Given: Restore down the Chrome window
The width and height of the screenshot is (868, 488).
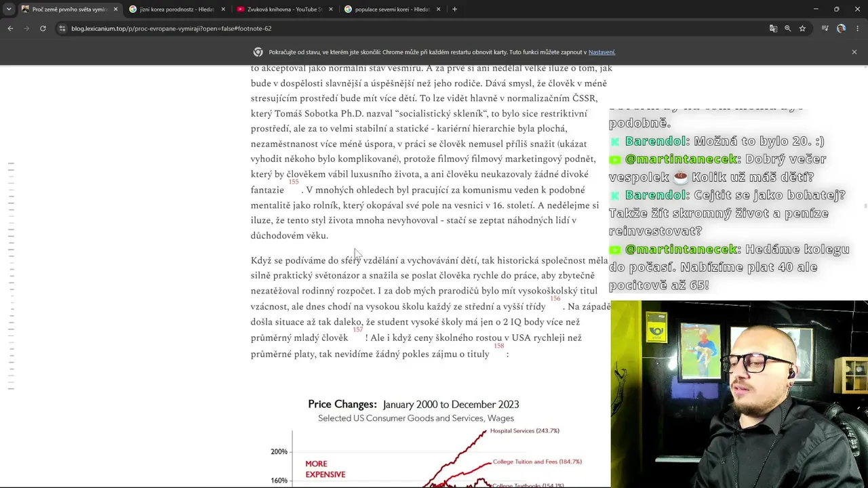Looking at the screenshot, I should pyautogui.click(x=837, y=9).
